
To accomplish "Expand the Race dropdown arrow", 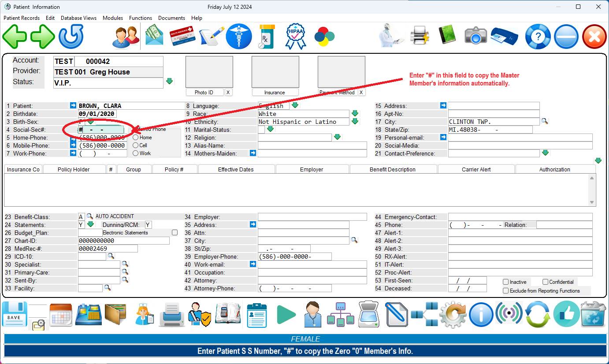I will click(355, 114).
